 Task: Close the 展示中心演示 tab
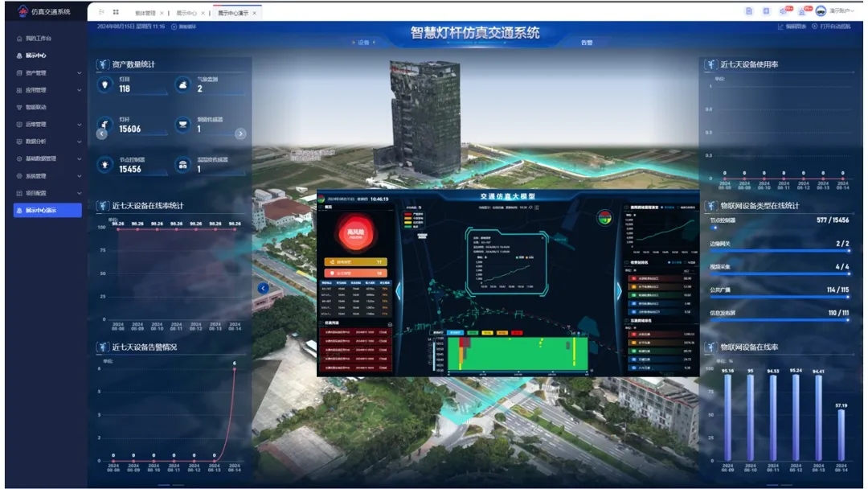(255, 14)
